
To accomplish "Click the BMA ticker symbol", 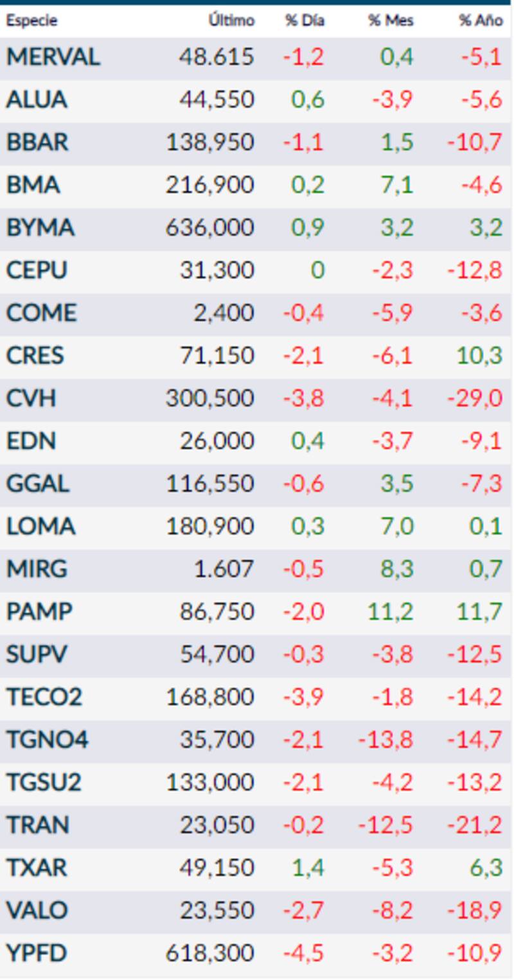I will [33, 185].
